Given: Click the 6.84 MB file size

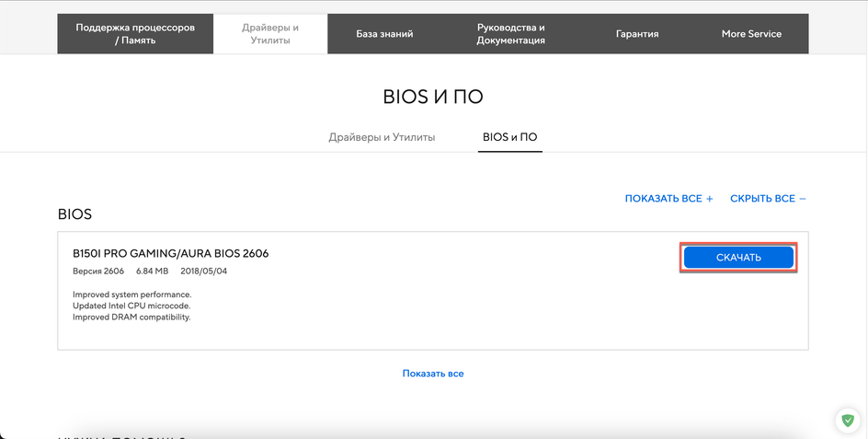Looking at the screenshot, I should click(x=153, y=271).
